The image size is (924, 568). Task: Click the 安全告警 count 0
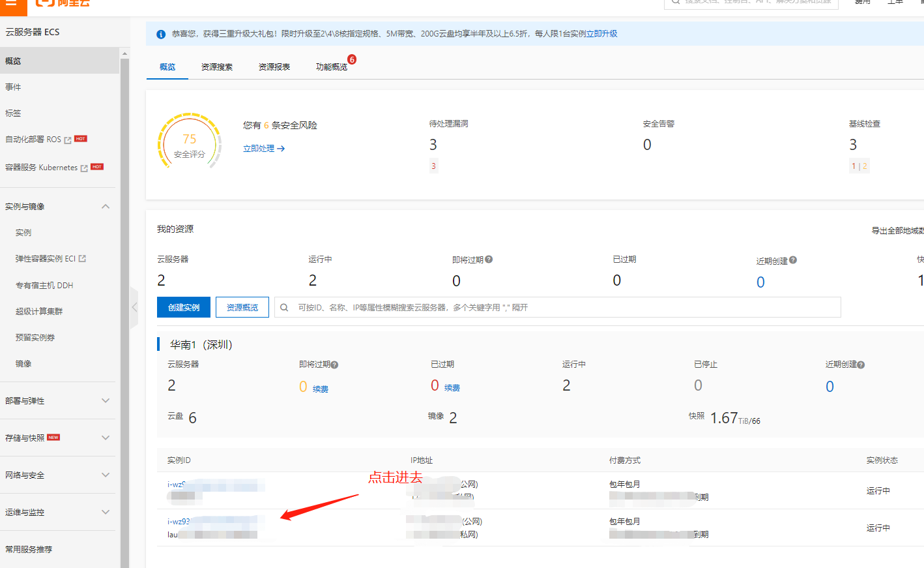(x=647, y=145)
